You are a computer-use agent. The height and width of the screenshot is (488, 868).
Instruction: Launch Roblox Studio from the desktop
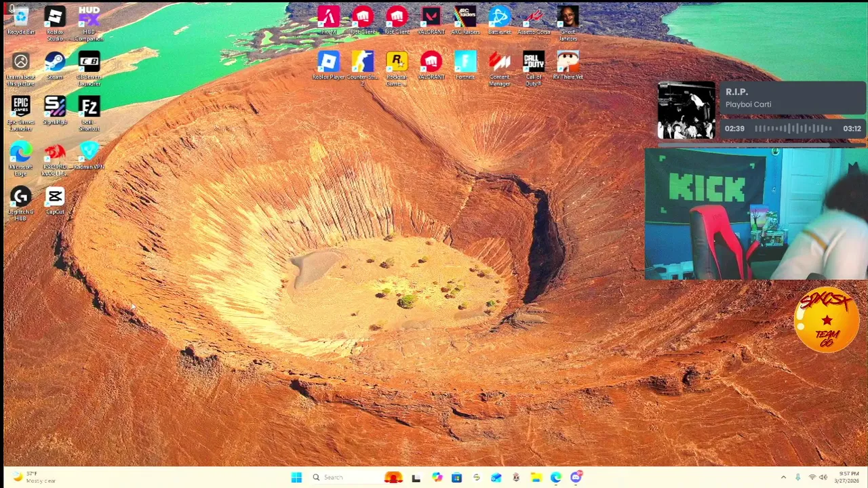(55, 23)
